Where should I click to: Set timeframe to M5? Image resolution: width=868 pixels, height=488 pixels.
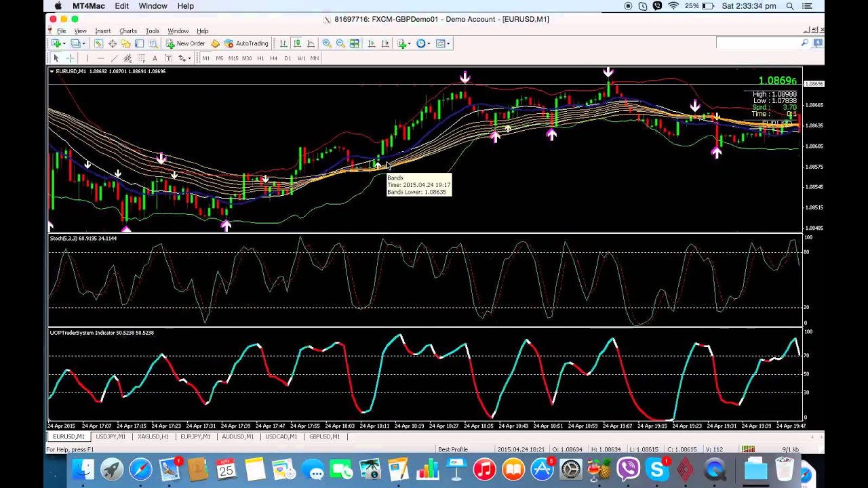[x=220, y=58]
